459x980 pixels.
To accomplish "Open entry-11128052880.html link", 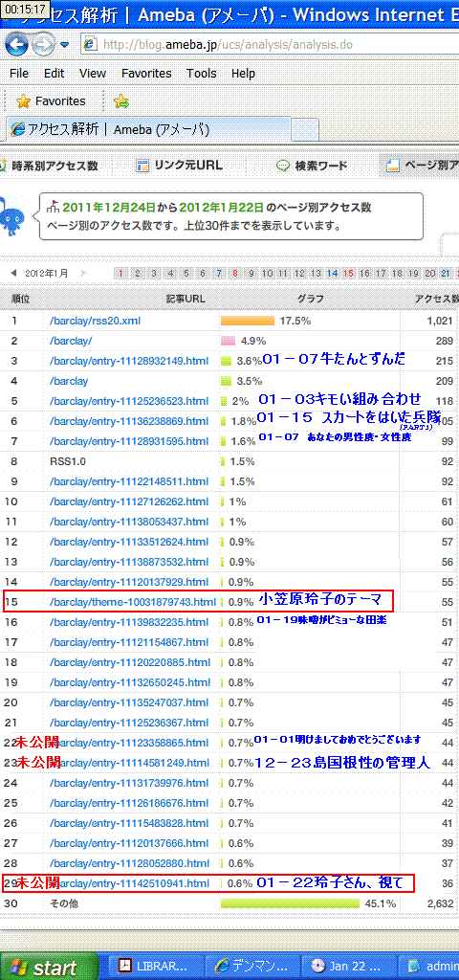I will coord(129,862).
